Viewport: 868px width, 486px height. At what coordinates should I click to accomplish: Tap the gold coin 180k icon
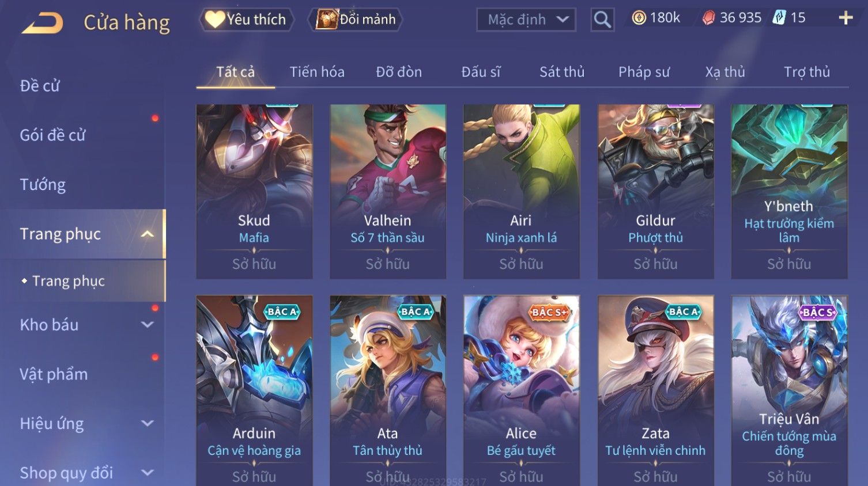pos(639,18)
